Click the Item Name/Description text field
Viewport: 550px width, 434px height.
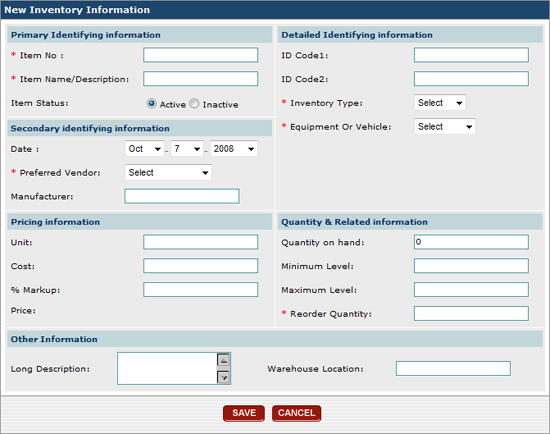201,79
